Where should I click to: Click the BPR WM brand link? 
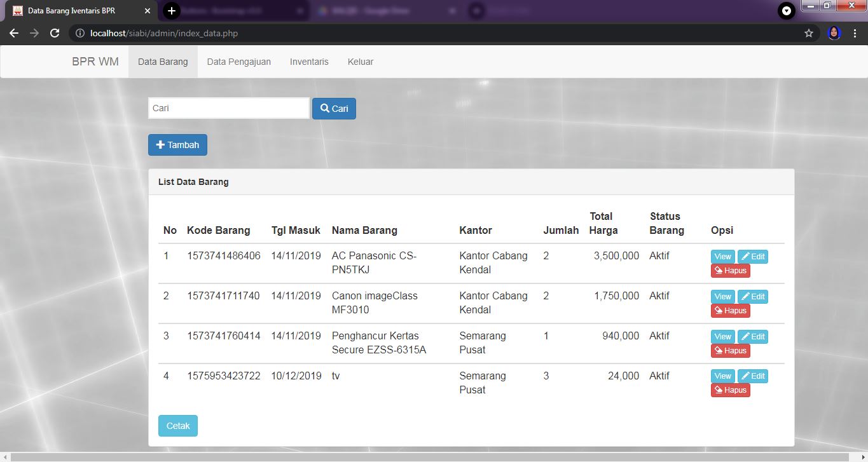95,62
